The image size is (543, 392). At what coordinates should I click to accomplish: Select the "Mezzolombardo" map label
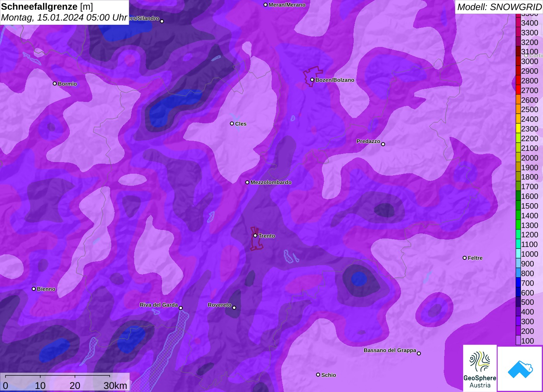tap(271, 182)
